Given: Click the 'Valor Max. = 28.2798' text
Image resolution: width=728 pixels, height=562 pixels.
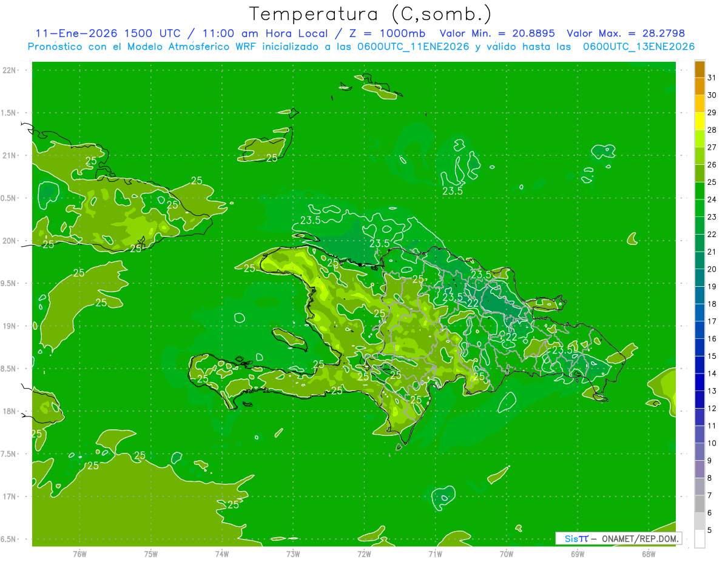Looking at the screenshot, I should click(x=625, y=33).
